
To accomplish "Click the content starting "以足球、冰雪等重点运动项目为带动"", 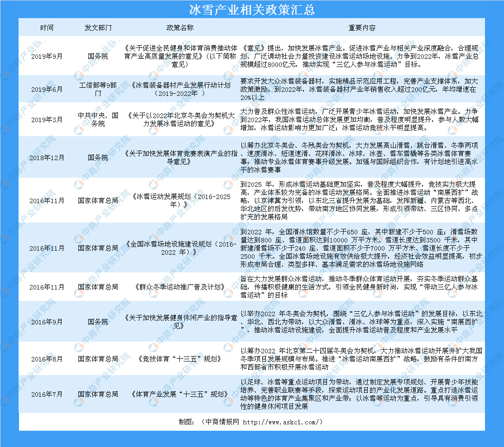I will [x=360, y=395].
